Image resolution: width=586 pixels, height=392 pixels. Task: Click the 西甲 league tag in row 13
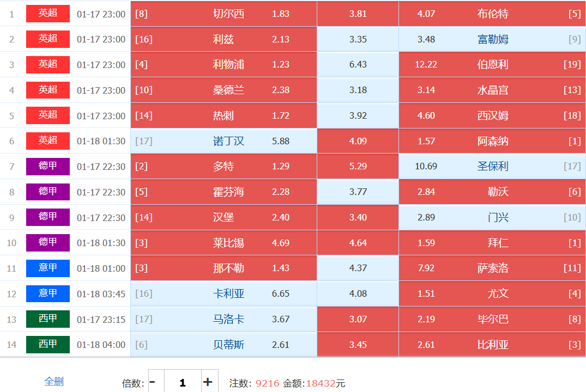(48, 319)
